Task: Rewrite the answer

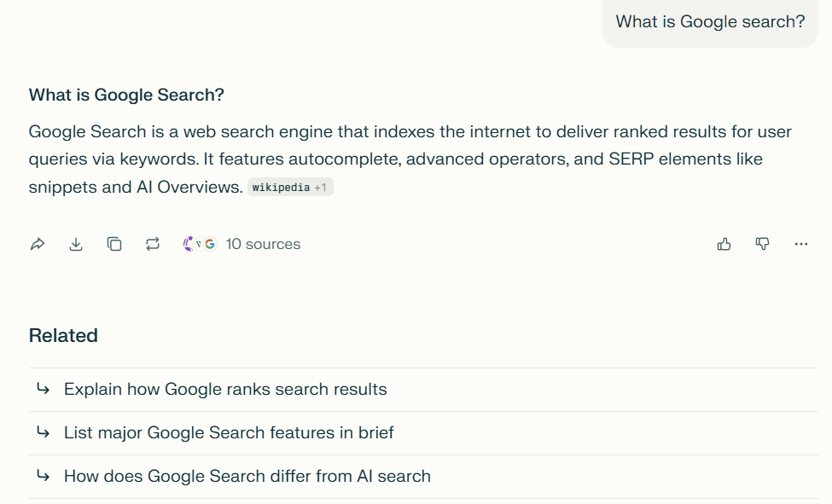Action: (x=153, y=244)
